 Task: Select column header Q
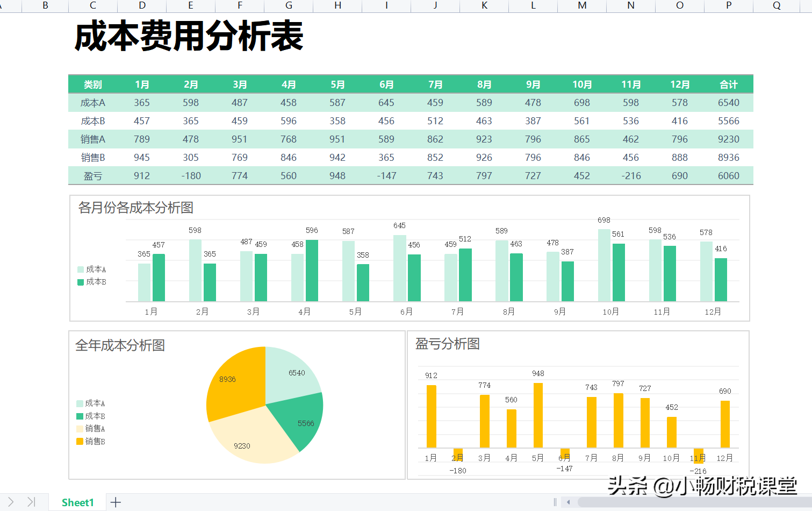(x=776, y=5)
